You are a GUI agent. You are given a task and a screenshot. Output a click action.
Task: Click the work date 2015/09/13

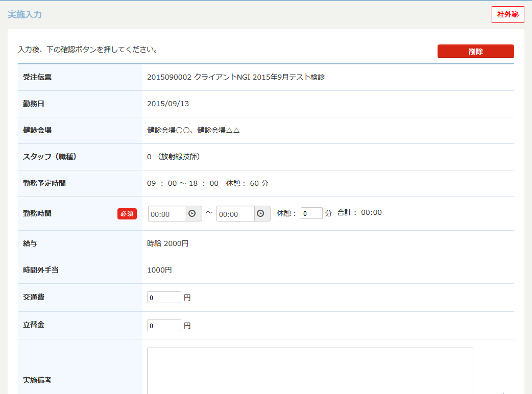pos(168,104)
